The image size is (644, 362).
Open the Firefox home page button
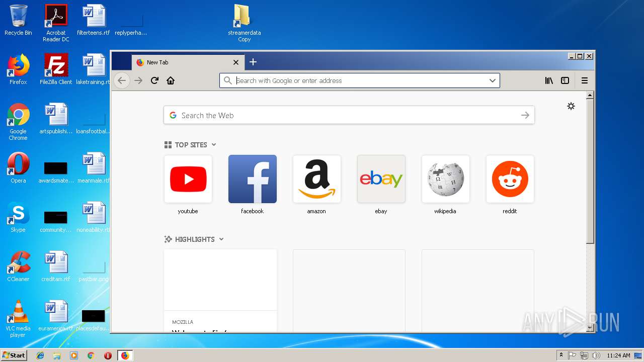(x=171, y=80)
